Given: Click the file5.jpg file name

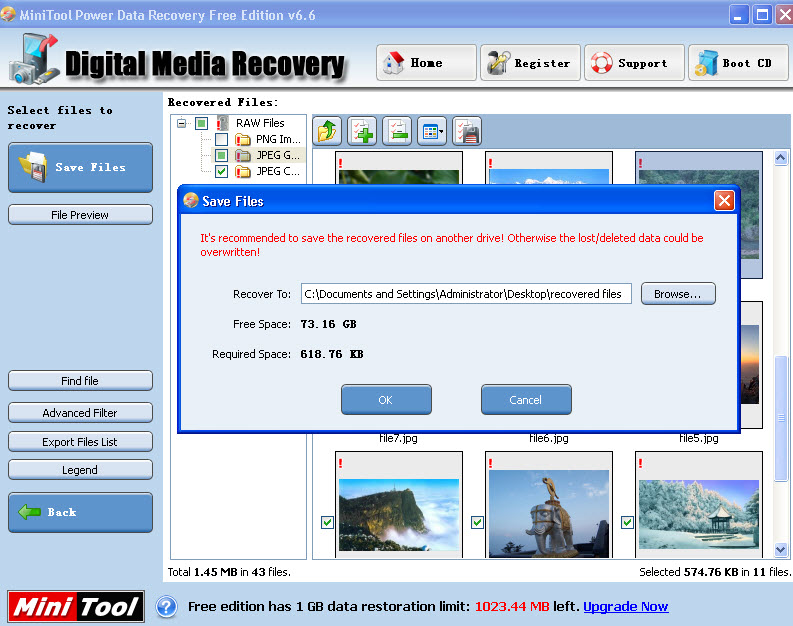Looking at the screenshot, I should [x=698, y=438].
